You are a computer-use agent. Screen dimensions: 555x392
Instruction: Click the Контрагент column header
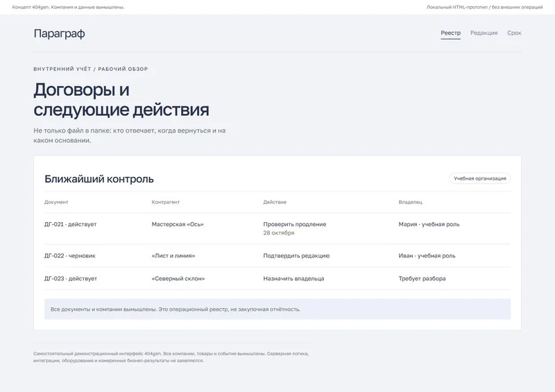point(166,202)
